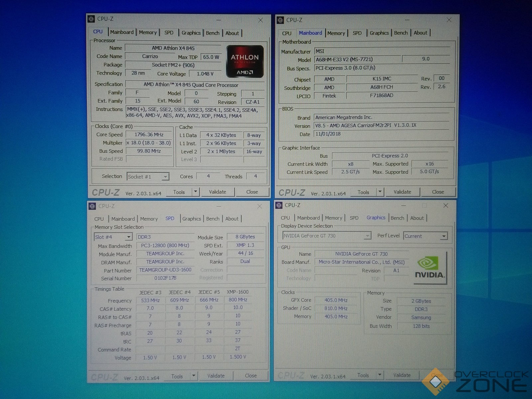Viewport: 532px width, 399px height.
Task: Click GPU name field NVIDIA GeForce GT 730
Action: click(361, 254)
